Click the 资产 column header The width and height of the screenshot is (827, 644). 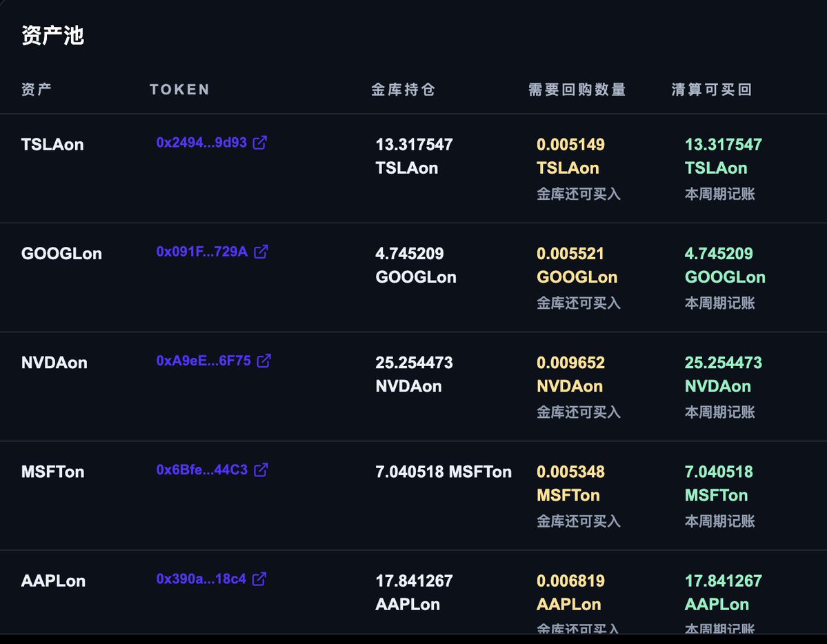[37, 89]
